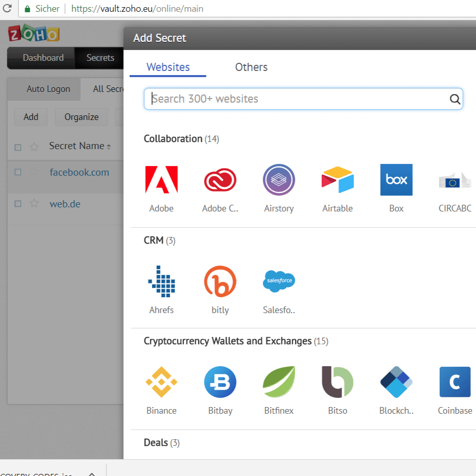Select the Adobe website icon
The width and height of the screenshot is (476, 476).
point(161,180)
